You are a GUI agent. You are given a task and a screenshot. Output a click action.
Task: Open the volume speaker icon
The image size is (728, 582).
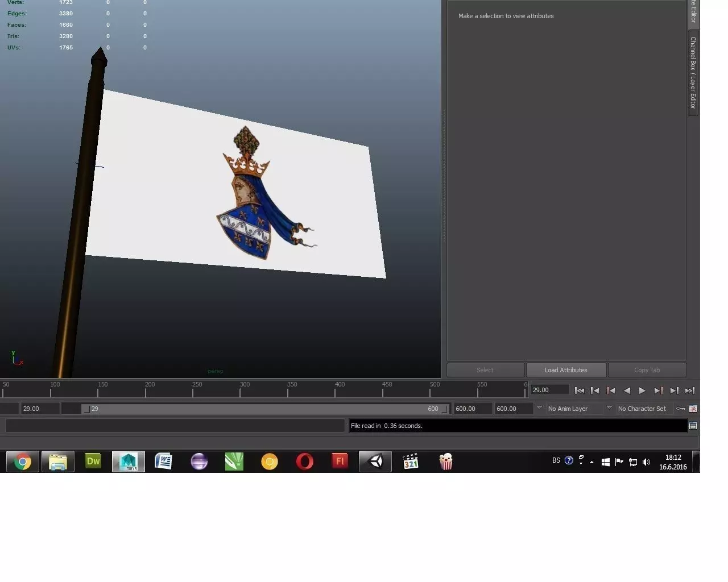647,462
